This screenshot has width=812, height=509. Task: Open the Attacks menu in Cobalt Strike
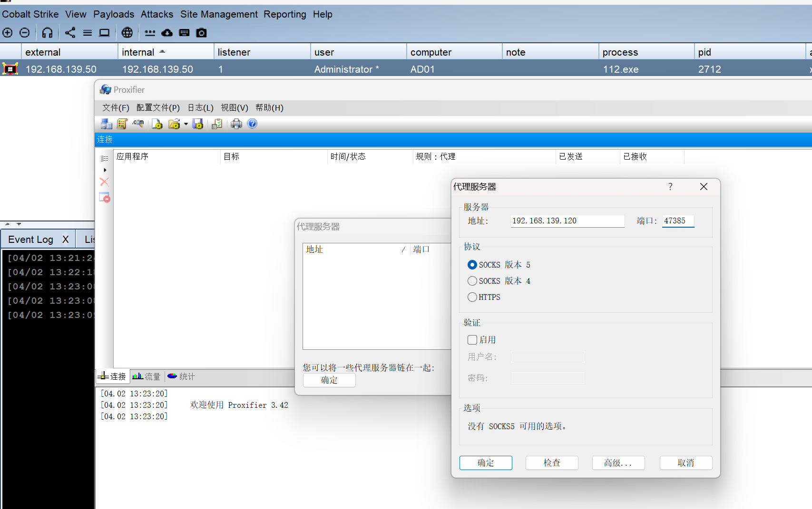tap(157, 14)
